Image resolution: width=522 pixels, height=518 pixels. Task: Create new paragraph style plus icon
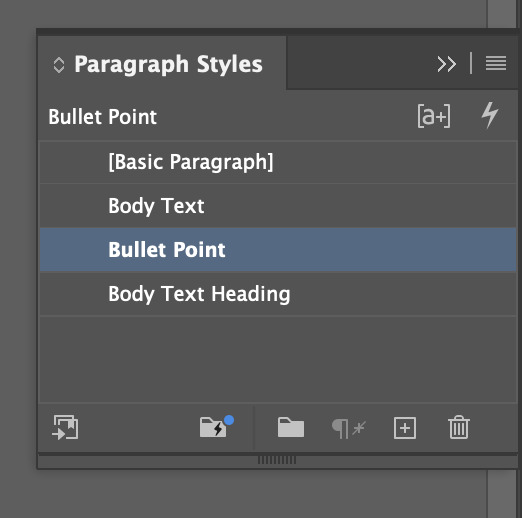[x=405, y=428]
